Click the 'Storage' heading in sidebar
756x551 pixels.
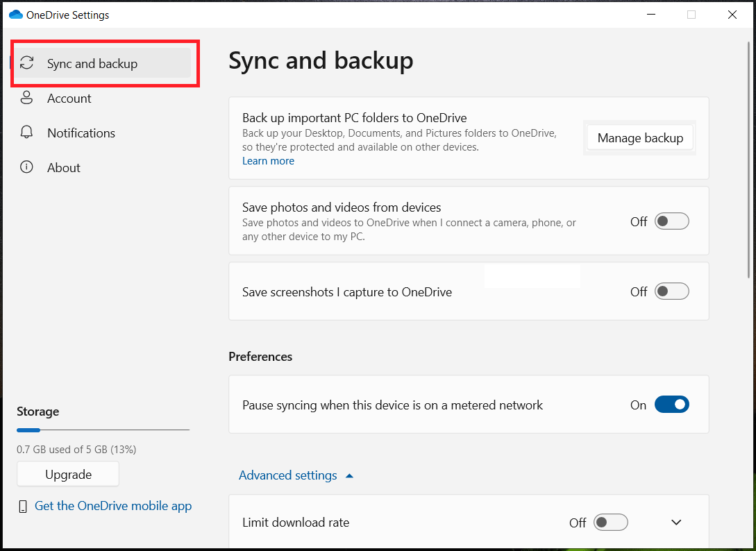coord(37,412)
